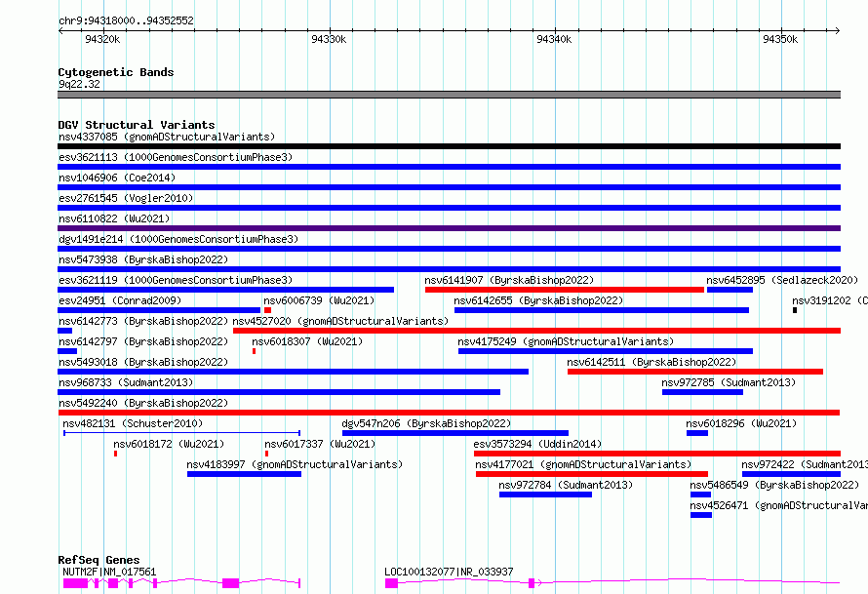Select the nsv6142511 red variant bar
The height and width of the screenshot is (594, 868).
(x=695, y=372)
